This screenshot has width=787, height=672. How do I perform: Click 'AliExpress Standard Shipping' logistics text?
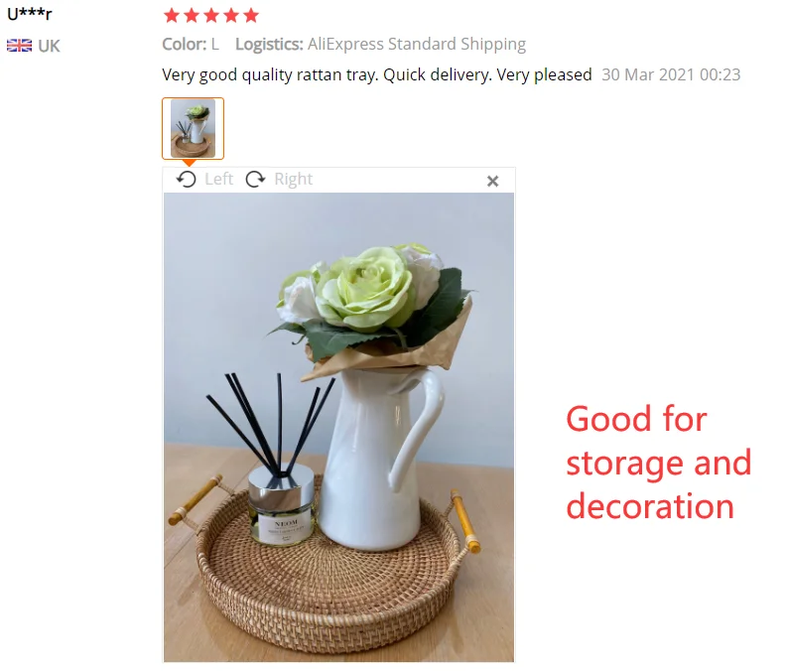click(x=417, y=44)
